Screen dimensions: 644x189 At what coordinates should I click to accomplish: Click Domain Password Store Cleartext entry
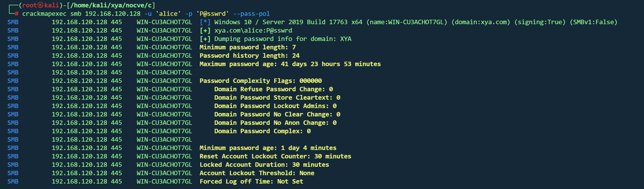tap(277, 98)
